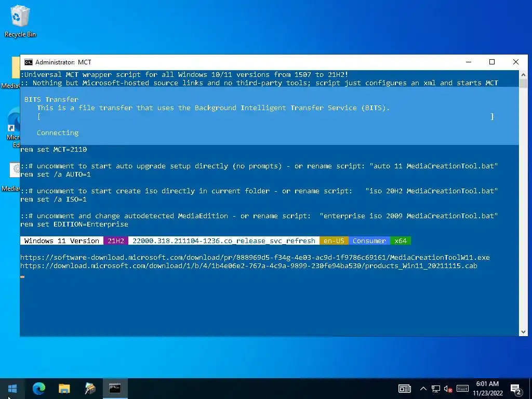532x399 pixels.
Task: Click the purple 21H2 version label
Action: point(116,241)
